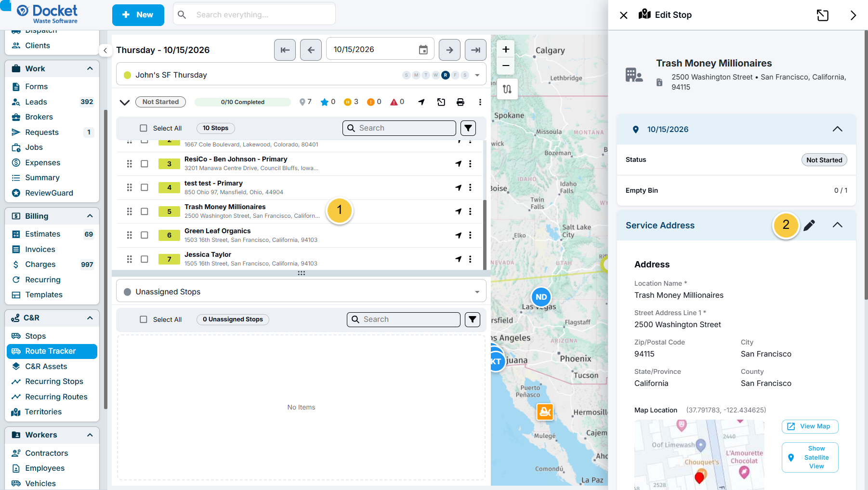Check Select All for route stops
Screen dimensions: 868x490
click(144, 128)
